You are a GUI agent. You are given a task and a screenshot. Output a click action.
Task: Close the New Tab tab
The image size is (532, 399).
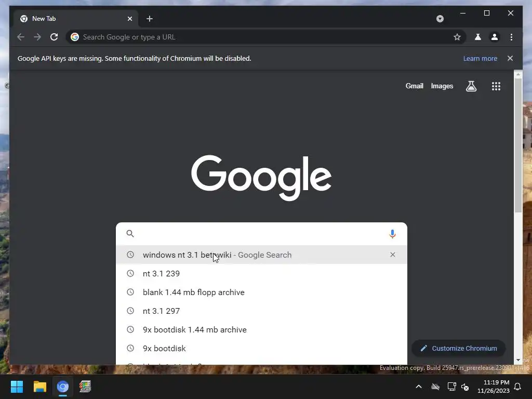pyautogui.click(x=129, y=19)
